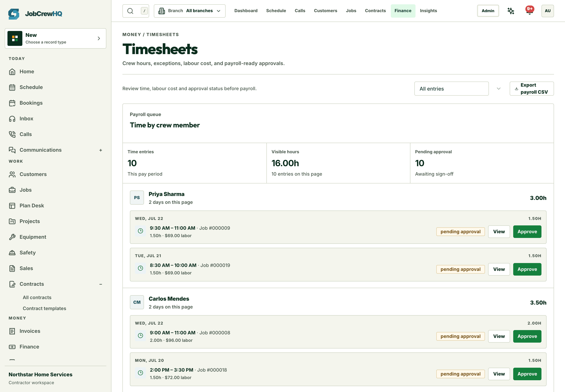This screenshot has height=392, width=565.
Task: Open the Customers top nav tab
Action: click(325, 11)
